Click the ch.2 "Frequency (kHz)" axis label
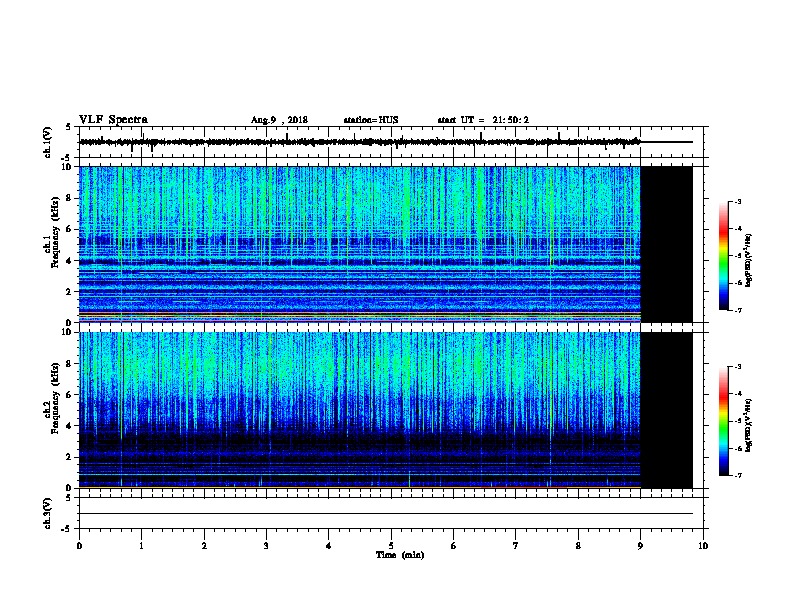The width and height of the screenshot is (792, 612). (x=55, y=398)
